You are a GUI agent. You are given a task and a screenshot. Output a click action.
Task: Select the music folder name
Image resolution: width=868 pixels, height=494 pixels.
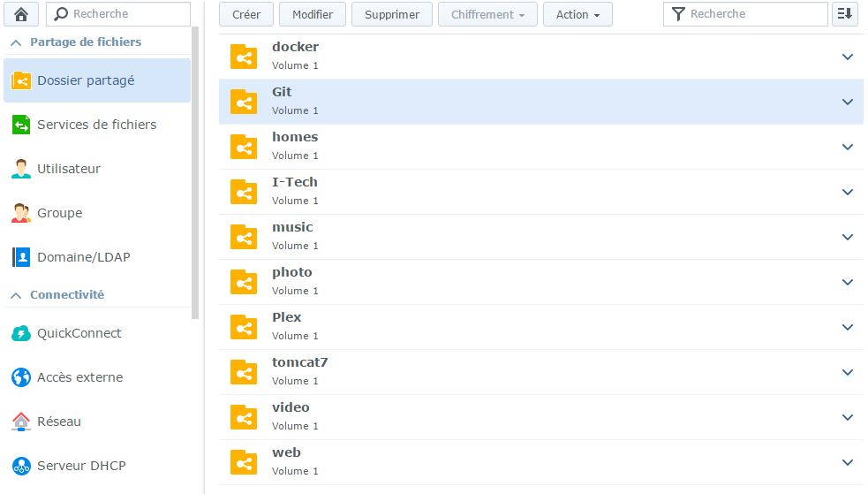click(x=292, y=227)
